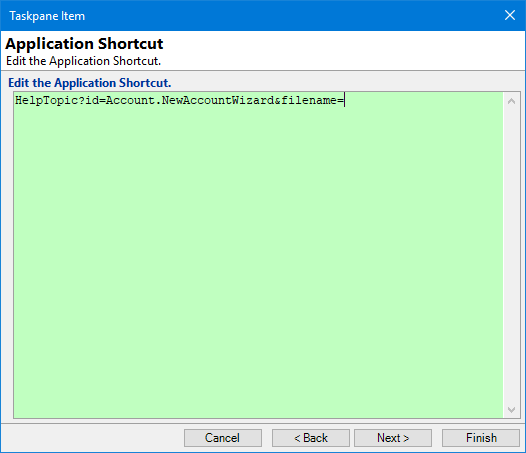Click the Finish button
Image resolution: width=526 pixels, height=453 pixels.
click(x=481, y=438)
